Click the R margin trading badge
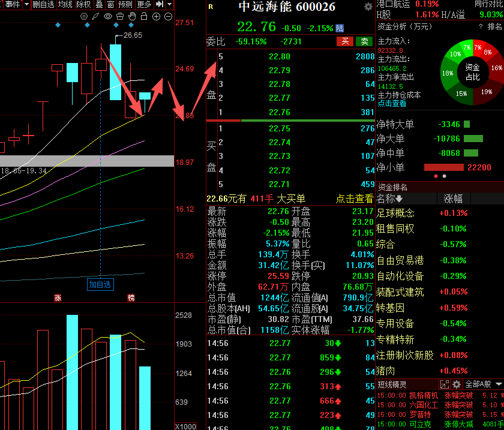 (x=211, y=7)
